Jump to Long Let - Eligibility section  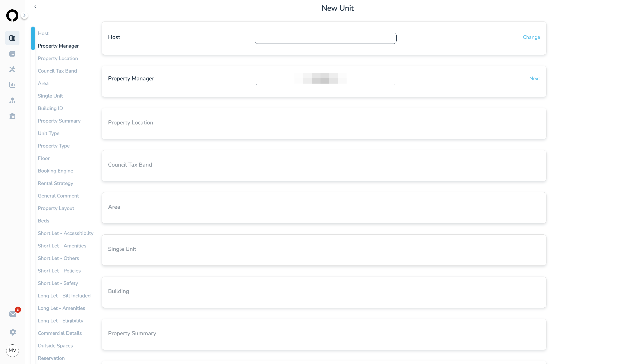click(61, 321)
